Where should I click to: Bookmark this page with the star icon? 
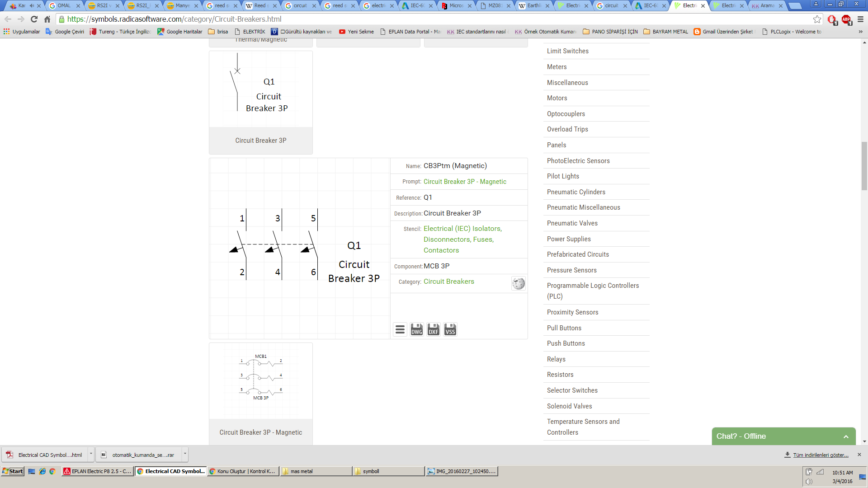[817, 19]
